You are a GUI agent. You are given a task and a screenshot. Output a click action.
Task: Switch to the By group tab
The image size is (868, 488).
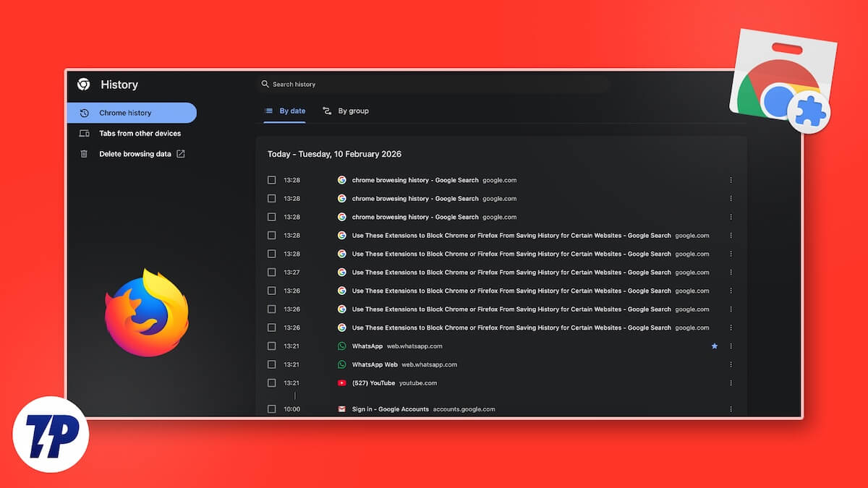pos(347,111)
